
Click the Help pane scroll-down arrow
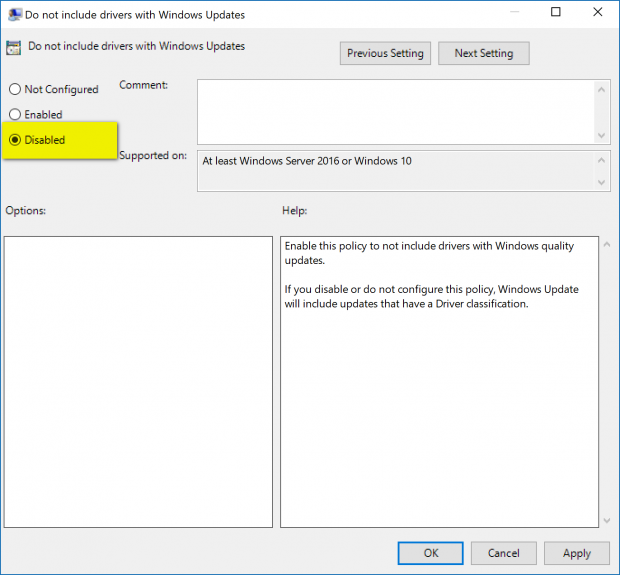pyautogui.click(x=607, y=521)
